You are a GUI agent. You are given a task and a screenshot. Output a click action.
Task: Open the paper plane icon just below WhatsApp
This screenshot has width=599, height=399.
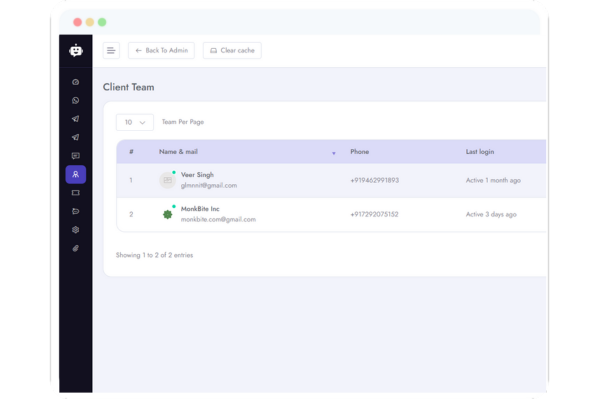coord(76,119)
